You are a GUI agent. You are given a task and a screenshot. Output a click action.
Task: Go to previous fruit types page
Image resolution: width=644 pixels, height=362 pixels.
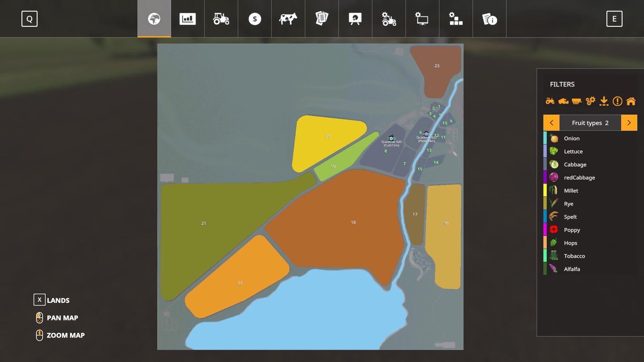pyautogui.click(x=551, y=123)
